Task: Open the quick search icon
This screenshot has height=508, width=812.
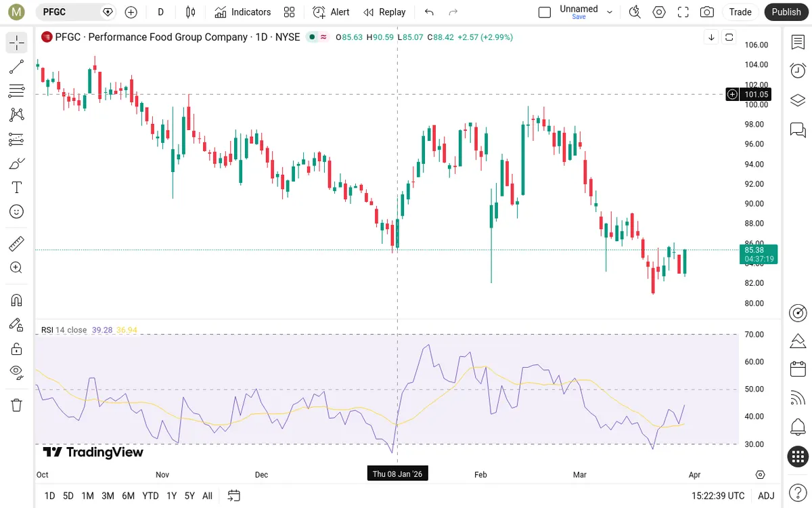Action: (635, 12)
